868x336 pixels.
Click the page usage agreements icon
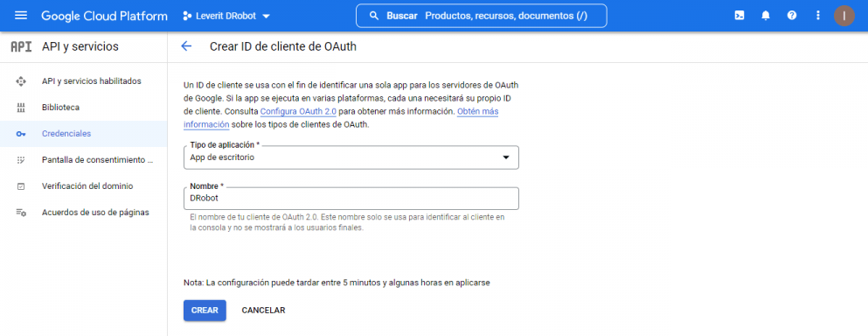pos(21,213)
